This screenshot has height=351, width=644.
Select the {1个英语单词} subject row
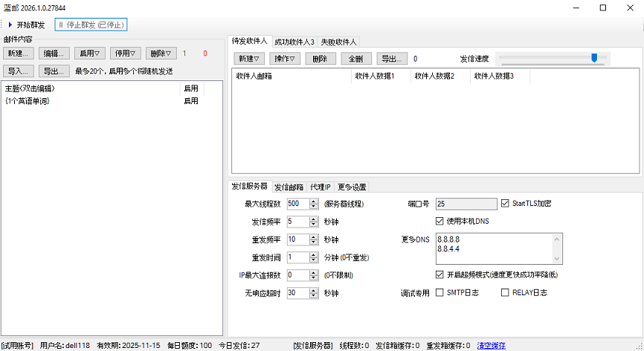coord(28,100)
